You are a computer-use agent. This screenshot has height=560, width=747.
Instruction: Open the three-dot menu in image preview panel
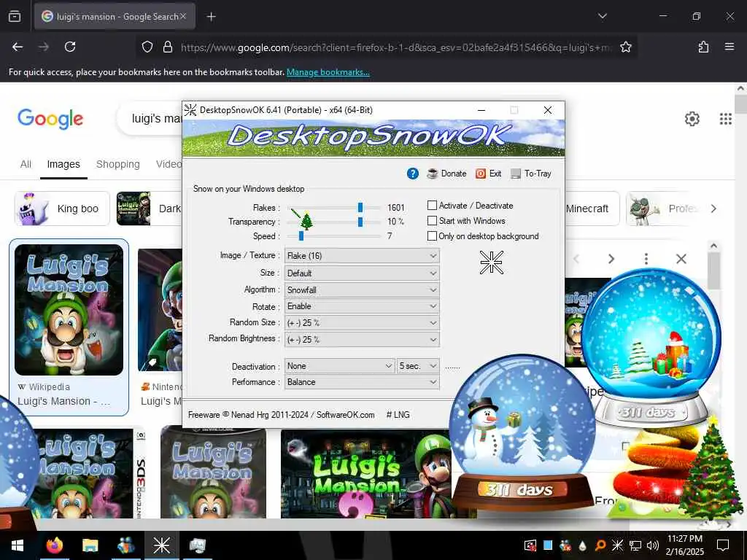point(646,259)
